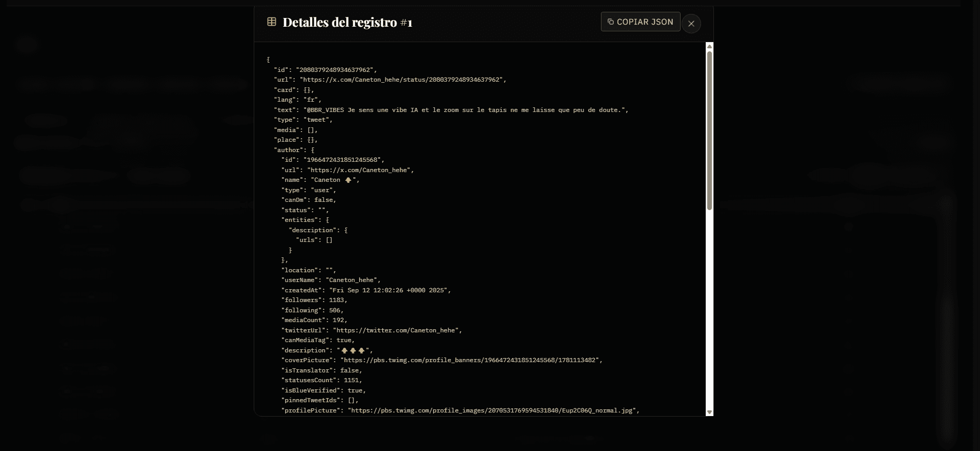The image size is (980, 451).
Task: Click the coverPicture profile_banners URL
Action: [470, 360]
